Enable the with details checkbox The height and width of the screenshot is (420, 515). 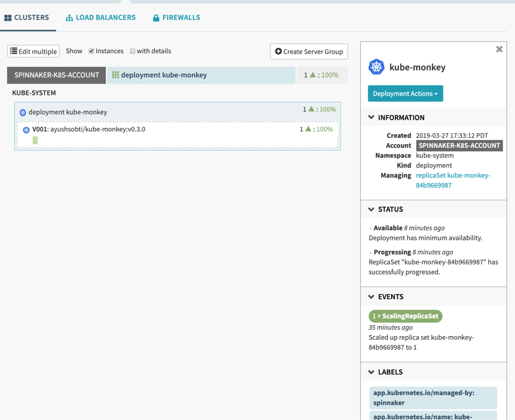click(133, 51)
